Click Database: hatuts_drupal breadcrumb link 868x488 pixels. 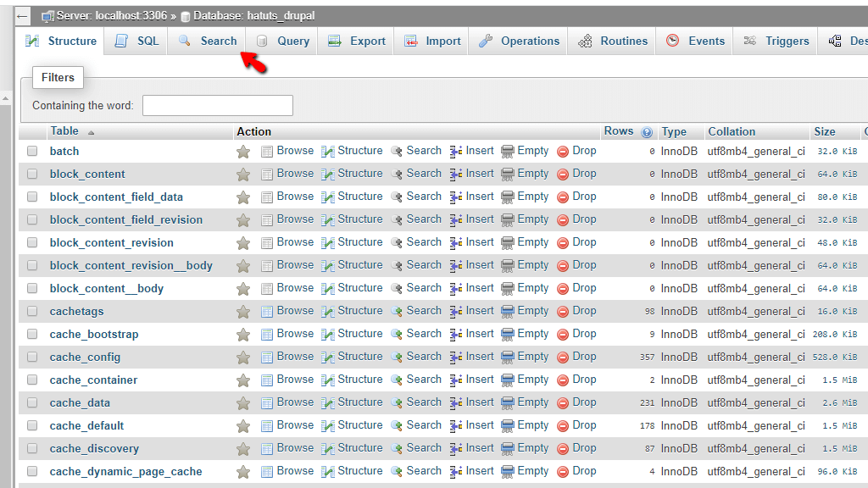click(253, 16)
